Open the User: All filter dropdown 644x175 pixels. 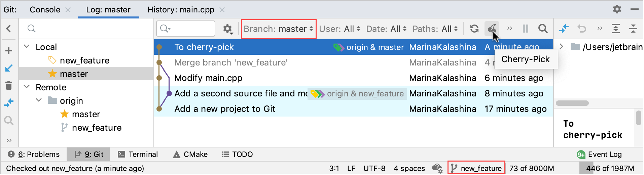point(339,29)
